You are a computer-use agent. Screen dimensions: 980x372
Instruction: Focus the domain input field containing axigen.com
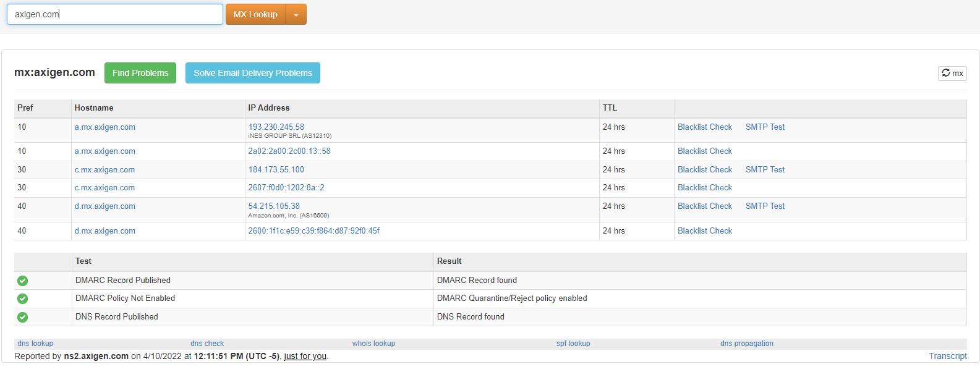point(115,14)
